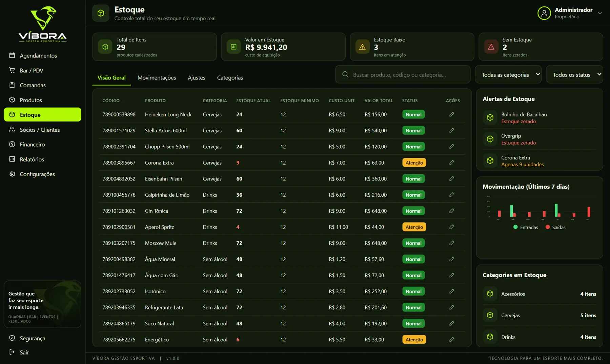Click the Entradas legend entry in the chart
Image resolution: width=610 pixels, height=364 pixels.
pos(526,227)
